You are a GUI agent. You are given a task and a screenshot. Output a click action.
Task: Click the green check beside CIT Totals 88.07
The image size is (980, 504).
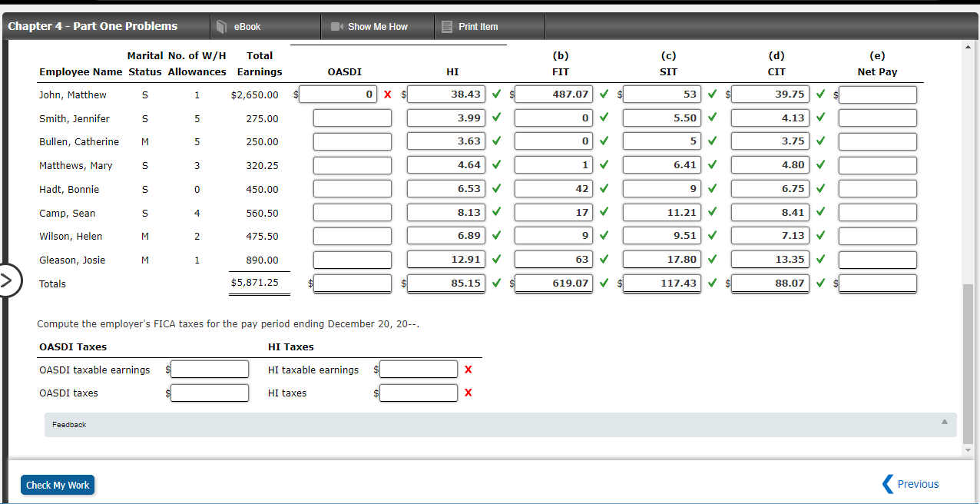coord(820,283)
